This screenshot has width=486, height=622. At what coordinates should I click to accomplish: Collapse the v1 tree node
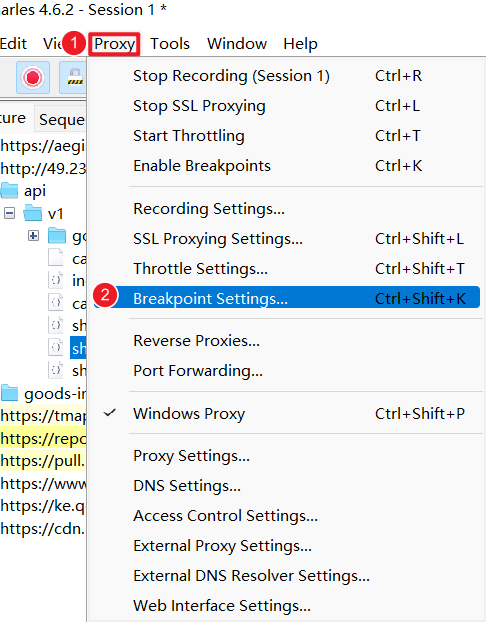click(x=10, y=214)
